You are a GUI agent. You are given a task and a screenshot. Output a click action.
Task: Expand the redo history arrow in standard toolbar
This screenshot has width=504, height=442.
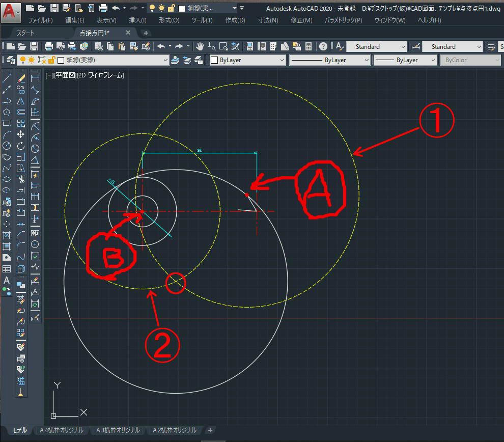(188, 46)
